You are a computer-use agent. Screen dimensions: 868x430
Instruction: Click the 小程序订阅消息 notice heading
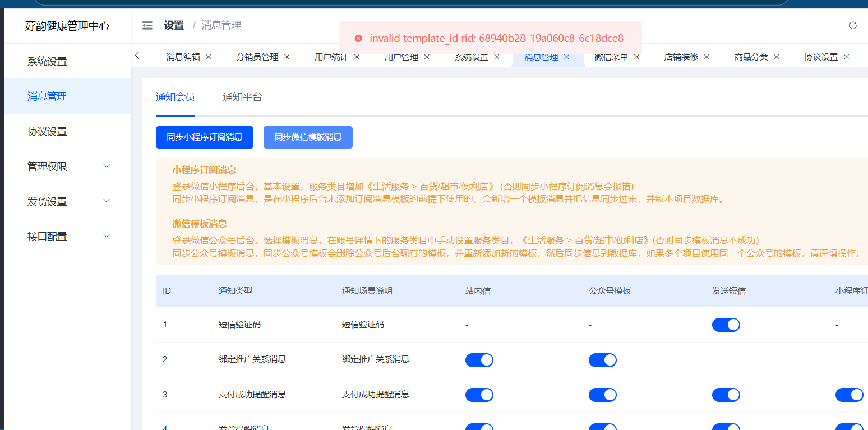click(x=204, y=170)
